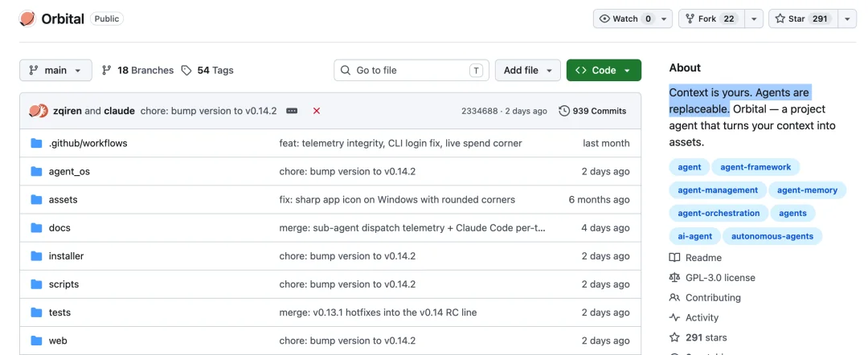Click 'last month' timestamp in .github/workflows row
The width and height of the screenshot is (868, 355).
(606, 143)
